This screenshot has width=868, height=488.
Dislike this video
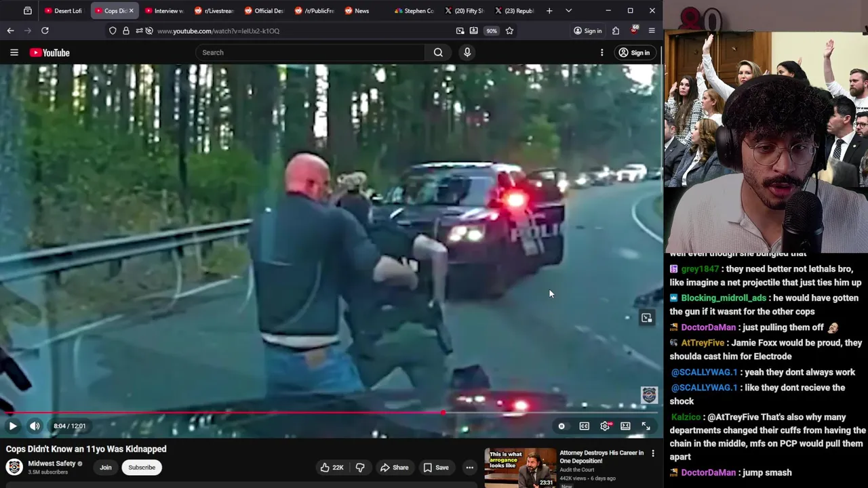point(360,467)
